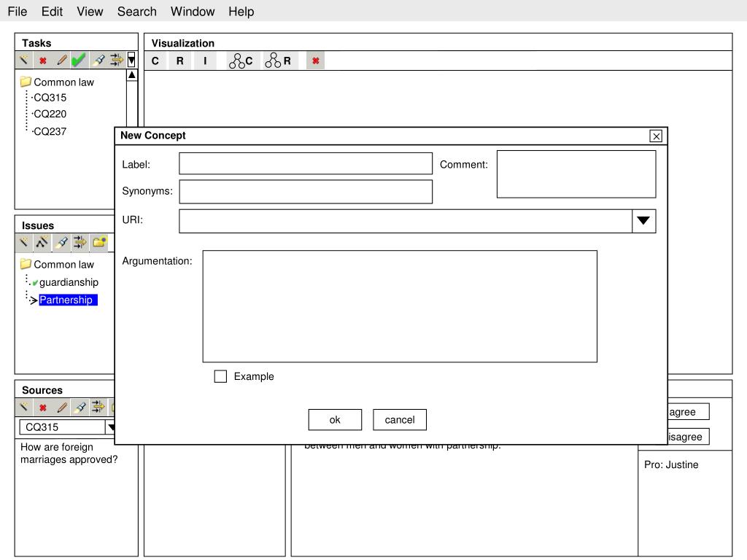This screenshot has height=560, width=747.
Task: Click the merge arrows icon in Tasks toolbar
Action: point(117,60)
